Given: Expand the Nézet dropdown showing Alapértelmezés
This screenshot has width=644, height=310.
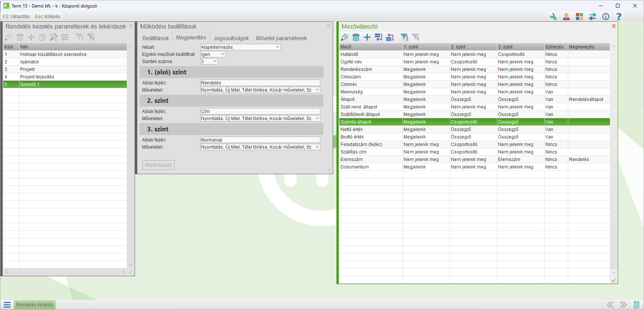Looking at the screenshot, I should coord(278,47).
